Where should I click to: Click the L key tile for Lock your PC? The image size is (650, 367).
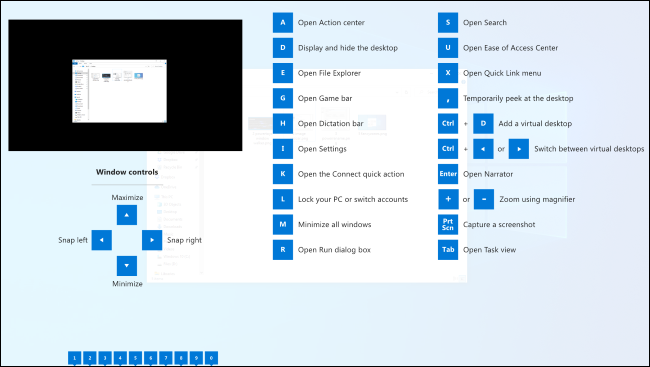[x=283, y=199]
